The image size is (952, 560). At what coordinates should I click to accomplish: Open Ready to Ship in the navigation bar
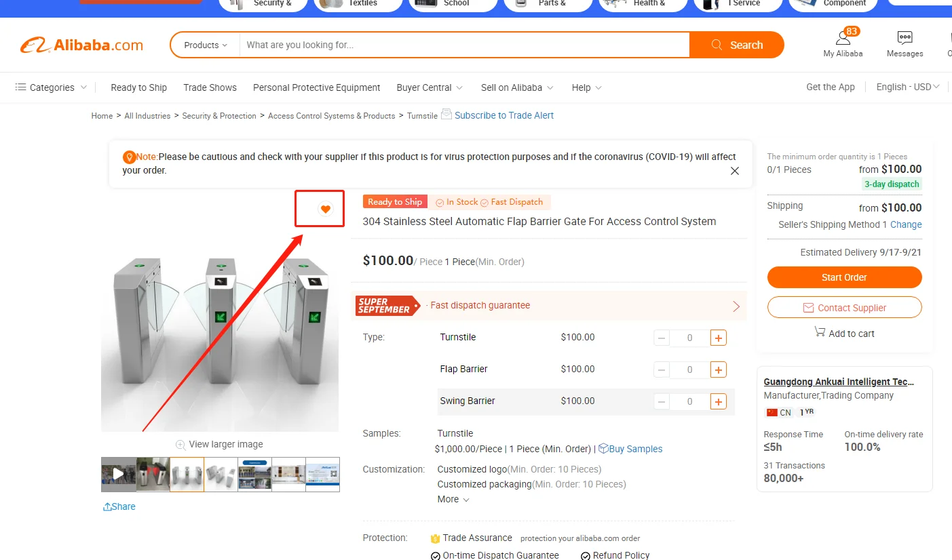(138, 87)
